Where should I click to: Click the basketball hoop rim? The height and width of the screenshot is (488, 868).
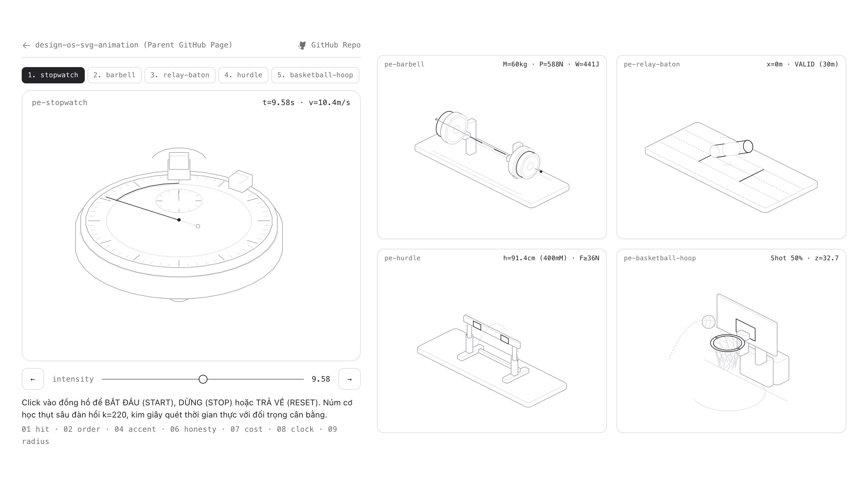(728, 343)
